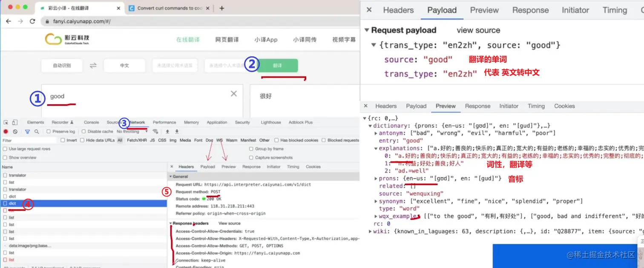Image resolution: width=644 pixels, height=268 pixels.
Task: Toggle the network filter funnel icon
Action: pos(27,132)
